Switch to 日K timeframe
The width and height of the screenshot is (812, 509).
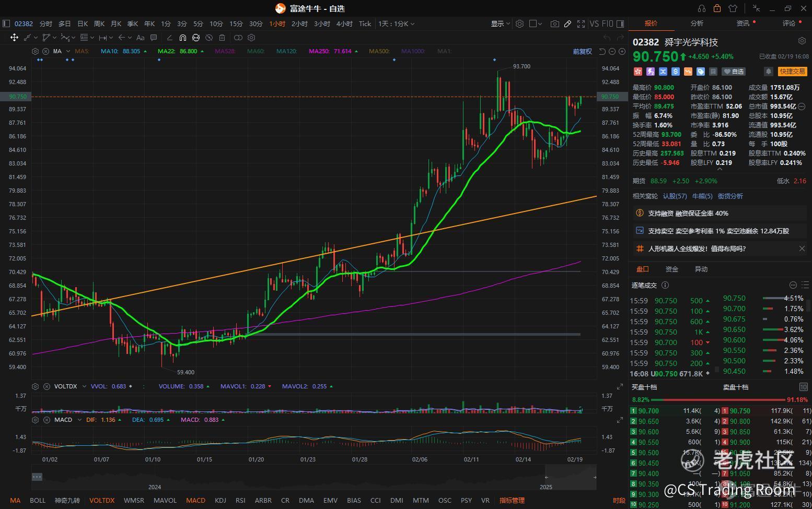point(83,23)
